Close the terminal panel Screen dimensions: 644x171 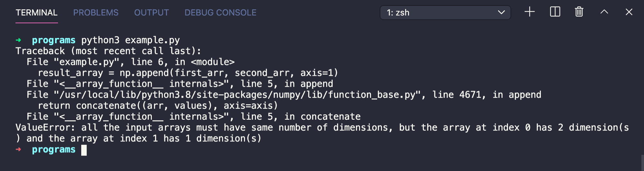629,12
